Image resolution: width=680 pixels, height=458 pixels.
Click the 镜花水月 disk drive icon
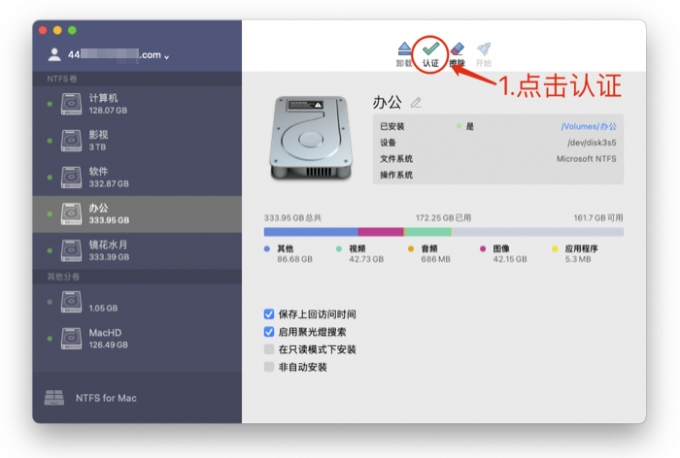(71, 250)
